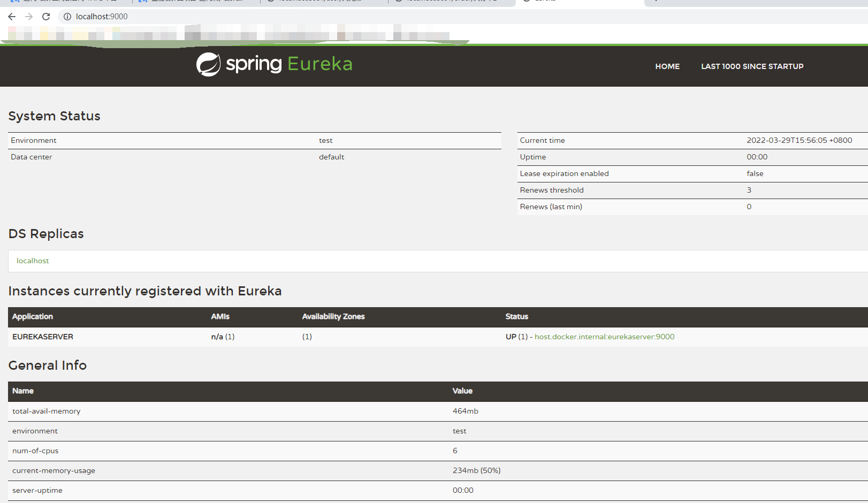
Task: Click the Application column header
Action: point(32,317)
